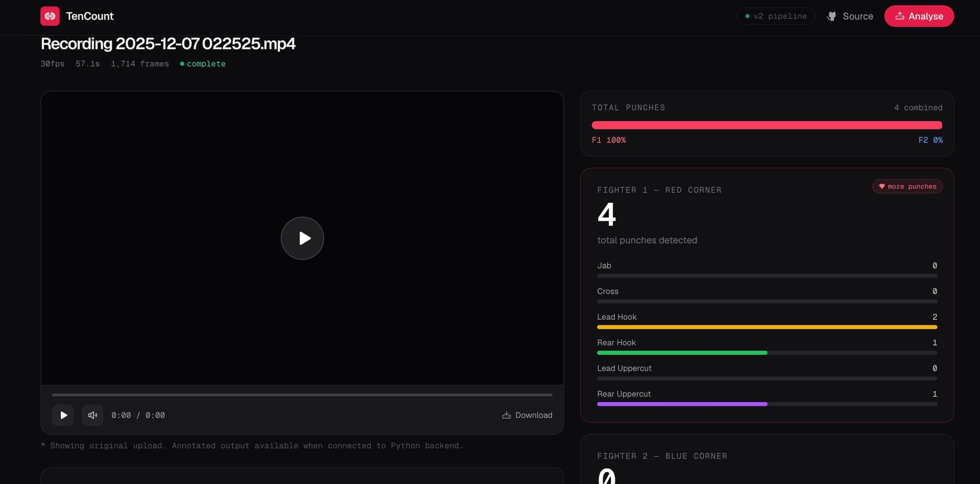
Task: Click the download tray icon
Action: [506, 415]
